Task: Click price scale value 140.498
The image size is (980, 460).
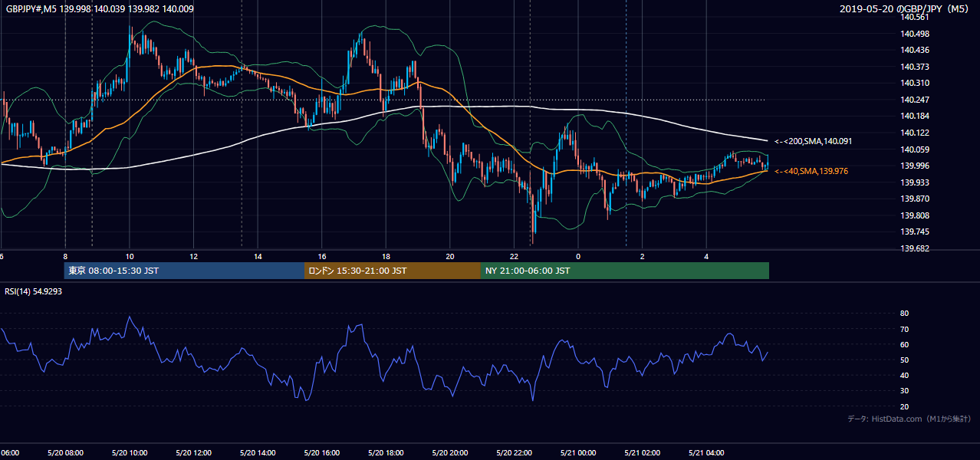Action: click(916, 34)
